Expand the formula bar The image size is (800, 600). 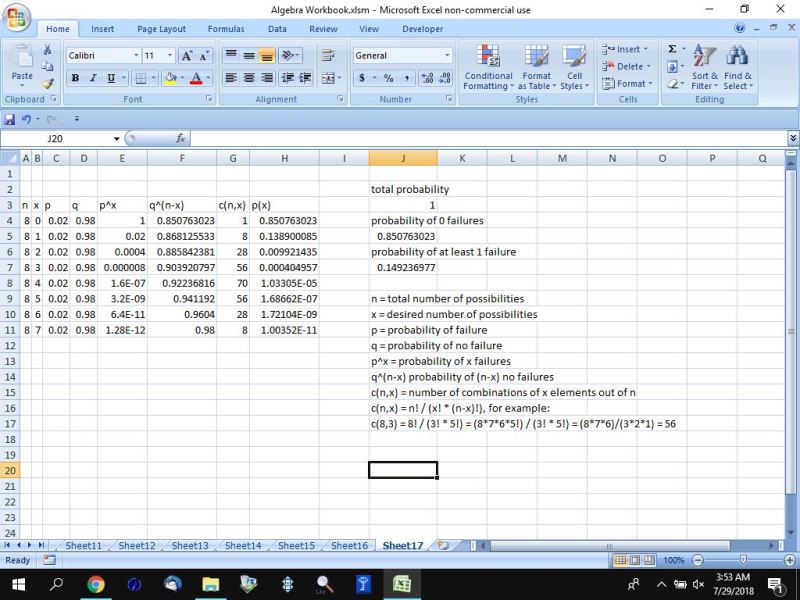(793, 138)
